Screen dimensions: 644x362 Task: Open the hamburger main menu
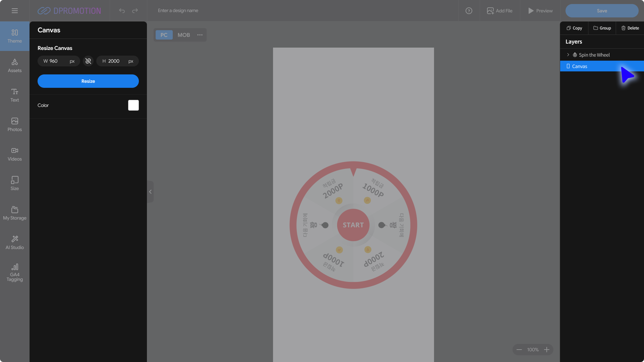coord(14,11)
